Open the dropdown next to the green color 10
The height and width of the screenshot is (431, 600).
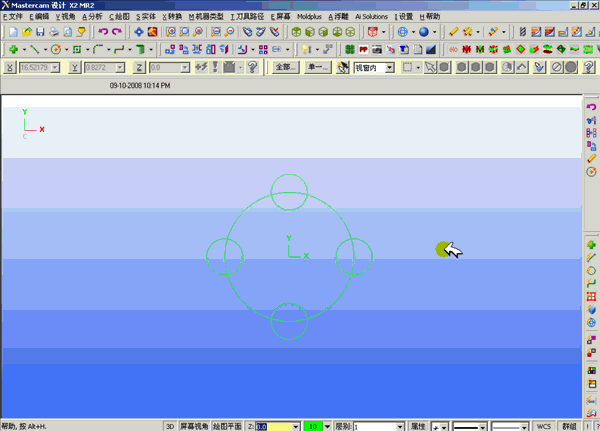328,426
